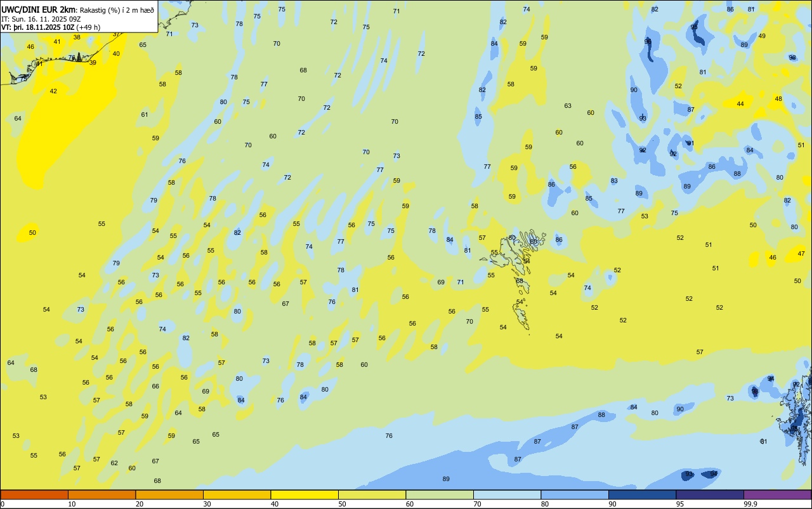Click the "UWC/DINI EUR 2km" title text
This screenshot has width=812, height=509.
[39, 10]
